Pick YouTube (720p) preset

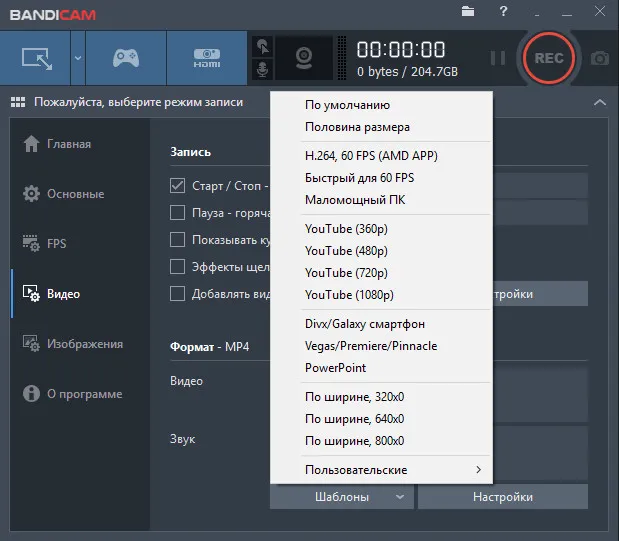point(381,273)
